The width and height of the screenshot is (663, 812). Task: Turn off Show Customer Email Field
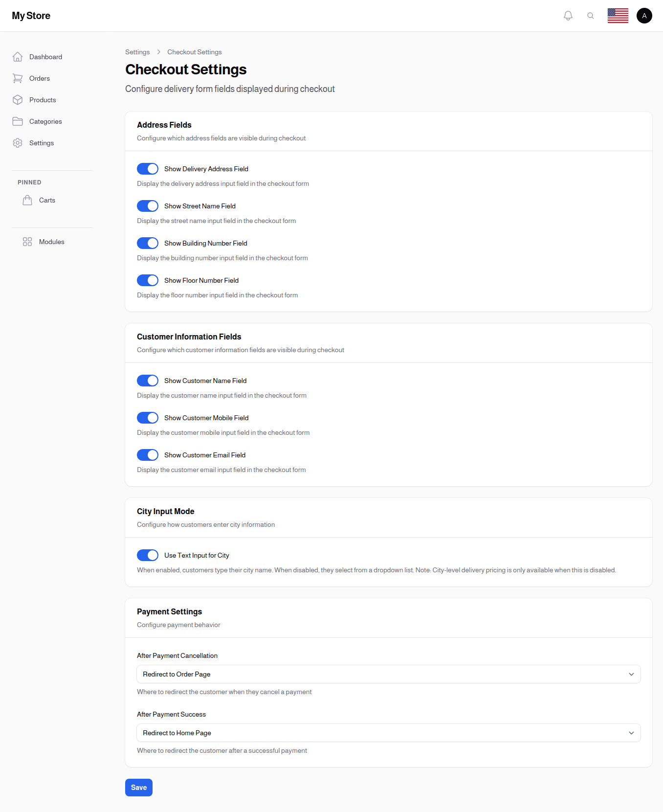coord(147,454)
